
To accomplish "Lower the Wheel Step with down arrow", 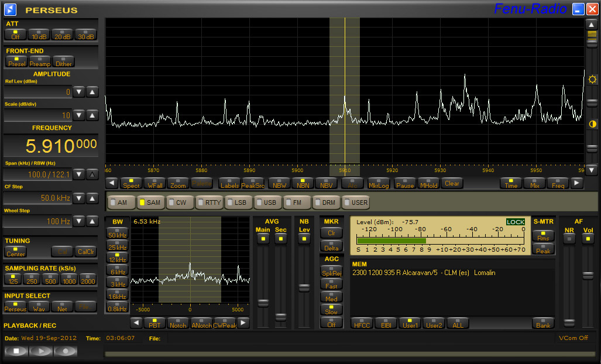I will pos(79,221).
